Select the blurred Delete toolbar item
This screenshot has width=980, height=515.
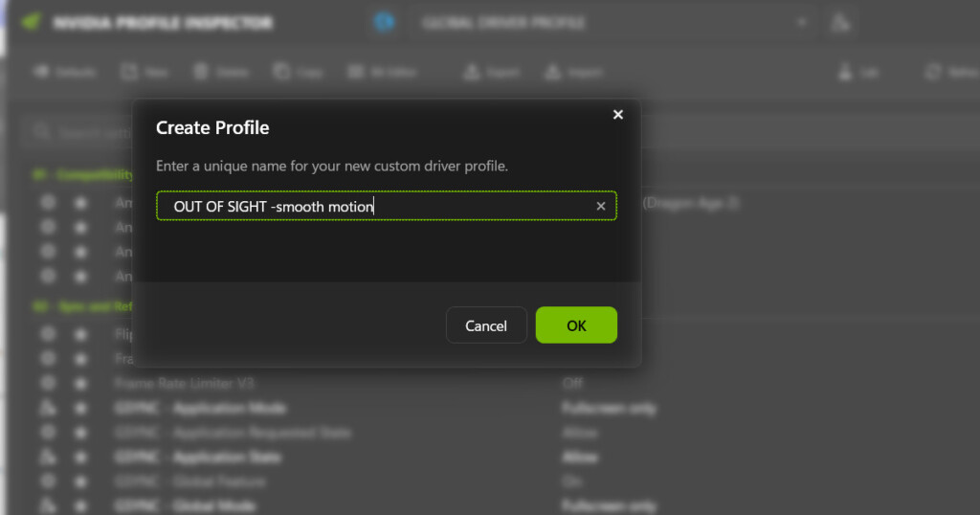pos(221,72)
